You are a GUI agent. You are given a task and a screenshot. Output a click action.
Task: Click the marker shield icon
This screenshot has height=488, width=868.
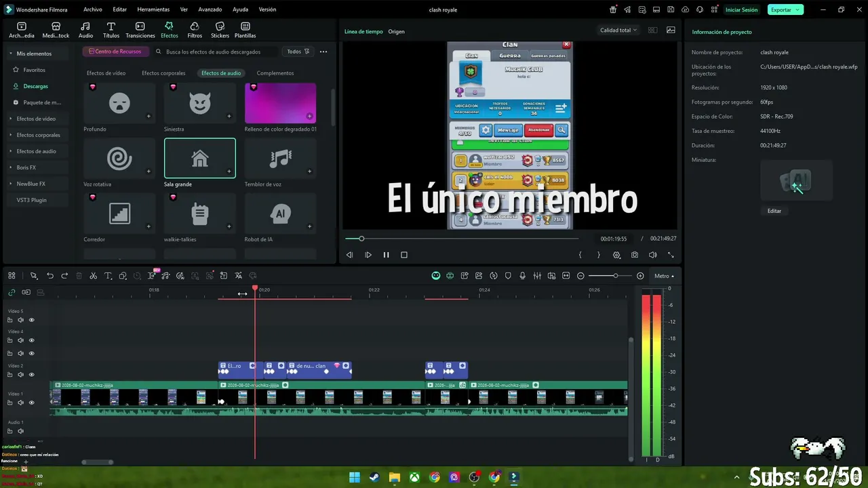pyautogui.click(x=508, y=276)
